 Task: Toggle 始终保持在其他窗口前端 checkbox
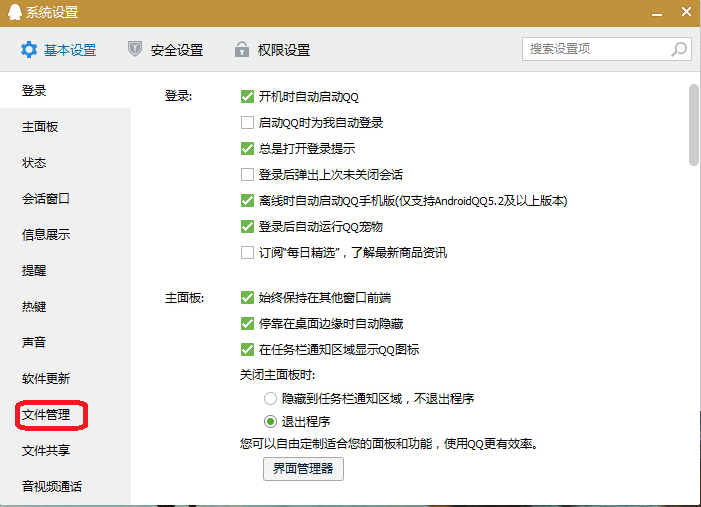click(247, 298)
